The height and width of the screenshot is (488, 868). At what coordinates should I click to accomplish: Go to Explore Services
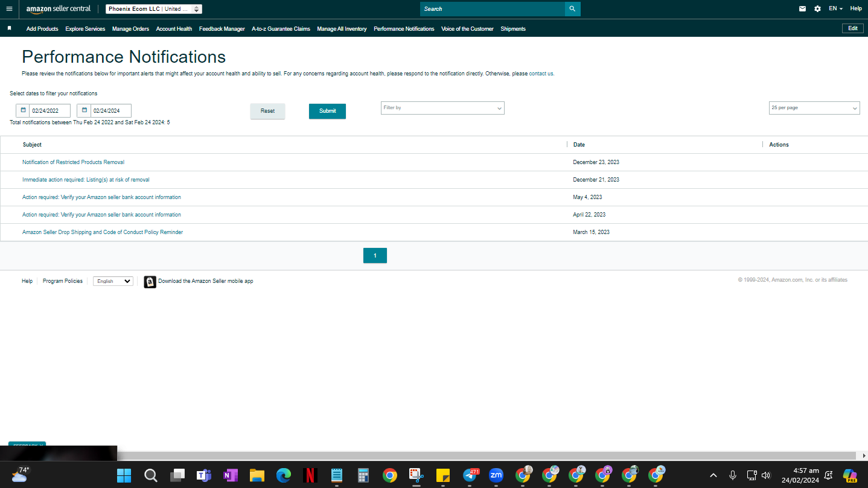(85, 29)
